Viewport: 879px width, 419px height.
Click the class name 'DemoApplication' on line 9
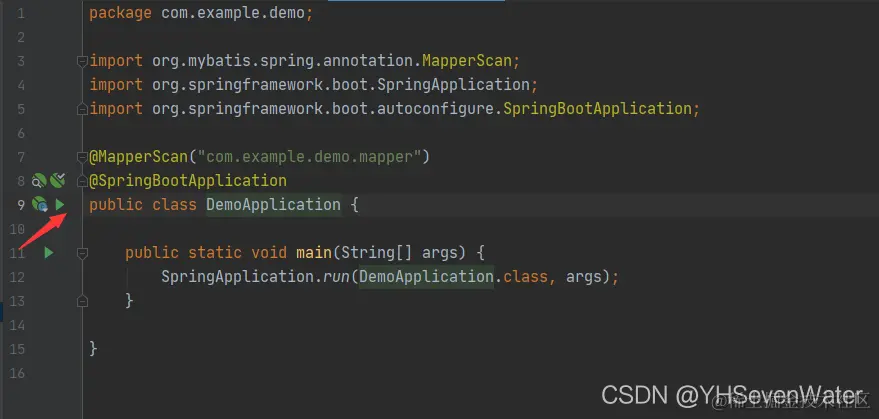[x=274, y=205]
